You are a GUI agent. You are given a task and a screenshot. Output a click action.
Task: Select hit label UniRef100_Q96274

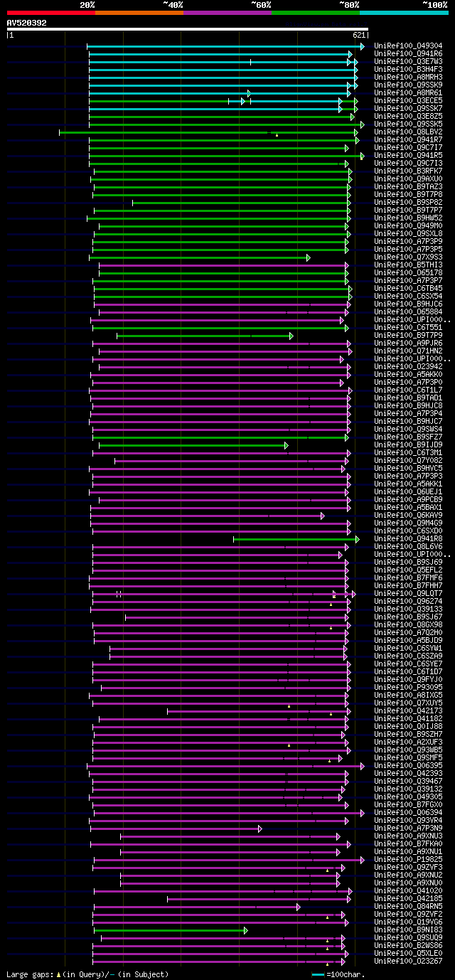click(x=408, y=602)
